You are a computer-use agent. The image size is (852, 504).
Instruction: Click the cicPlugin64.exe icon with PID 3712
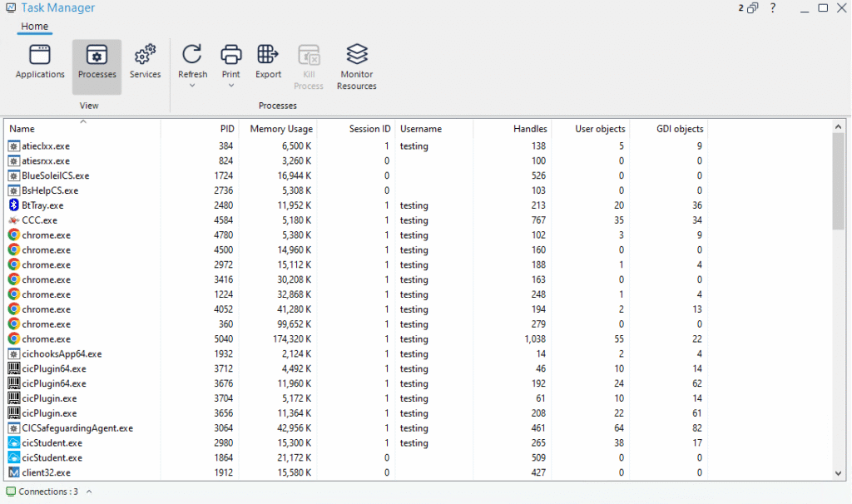click(13, 368)
